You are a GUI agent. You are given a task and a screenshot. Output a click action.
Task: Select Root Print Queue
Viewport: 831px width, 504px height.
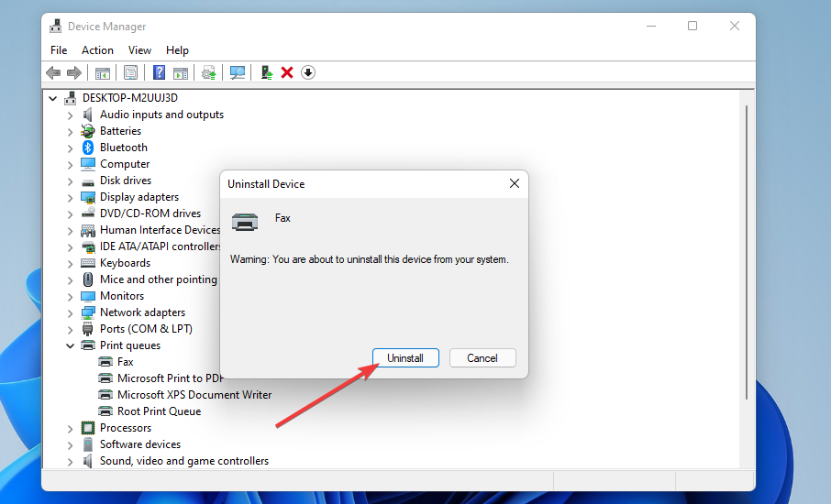pyautogui.click(x=159, y=411)
